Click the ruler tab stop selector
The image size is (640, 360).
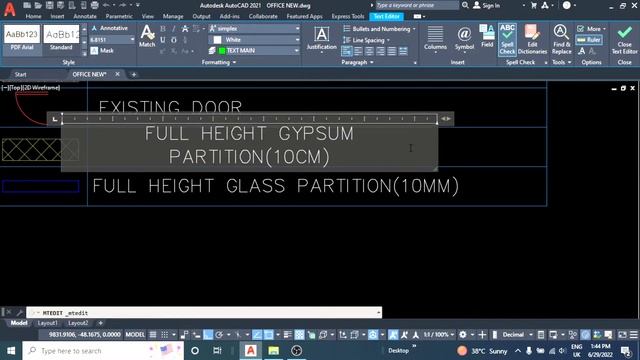[x=55, y=119]
